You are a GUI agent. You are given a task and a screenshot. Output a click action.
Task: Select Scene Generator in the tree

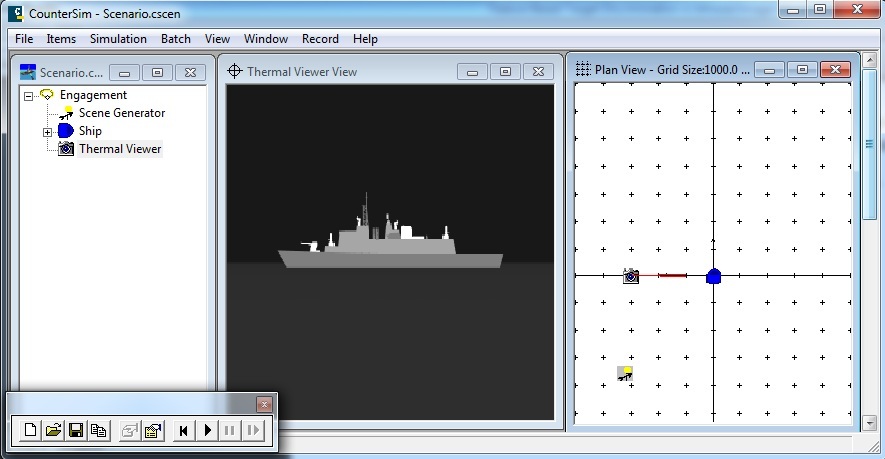[x=122, y=113]
